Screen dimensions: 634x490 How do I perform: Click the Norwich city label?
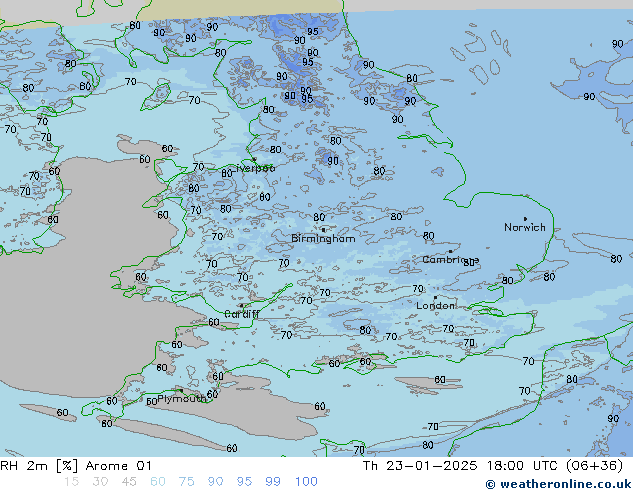524,227
